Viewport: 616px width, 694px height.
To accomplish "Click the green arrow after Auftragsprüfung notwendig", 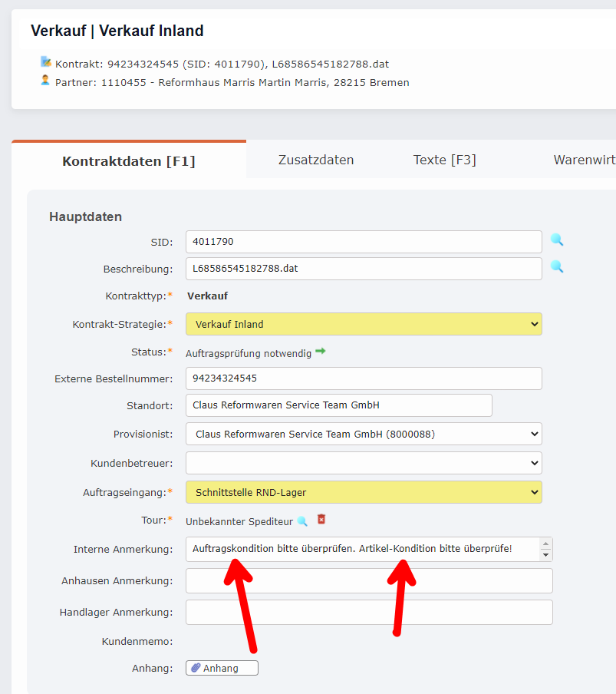I will tap(322, 351).
